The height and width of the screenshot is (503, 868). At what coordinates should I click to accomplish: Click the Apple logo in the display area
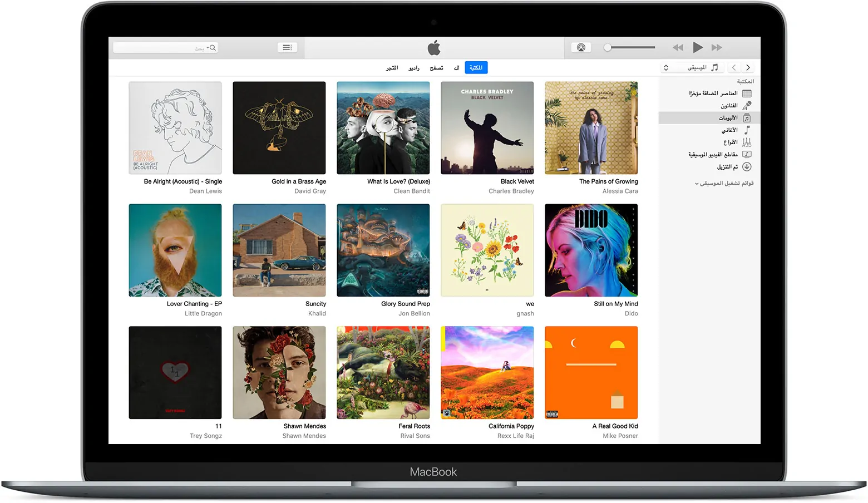(434, 48)
